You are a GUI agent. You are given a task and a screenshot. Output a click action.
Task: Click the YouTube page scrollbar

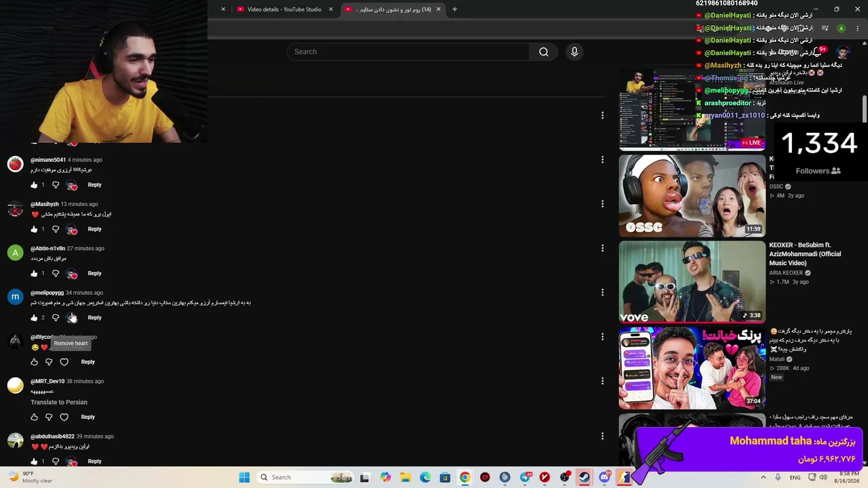point(864,108)
